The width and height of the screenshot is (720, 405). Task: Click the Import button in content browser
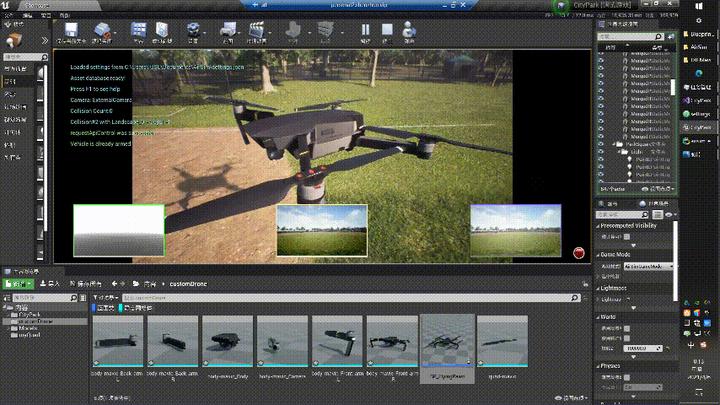(48, 284)
